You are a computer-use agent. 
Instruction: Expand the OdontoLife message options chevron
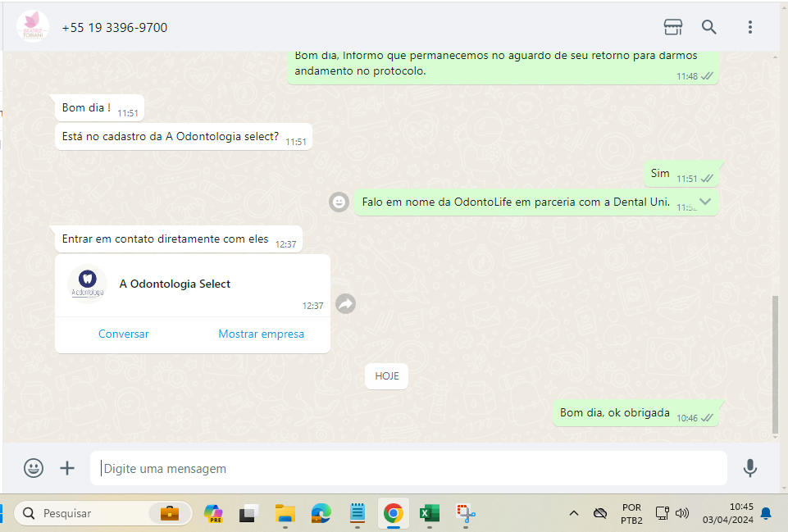[x=704, y=202]
